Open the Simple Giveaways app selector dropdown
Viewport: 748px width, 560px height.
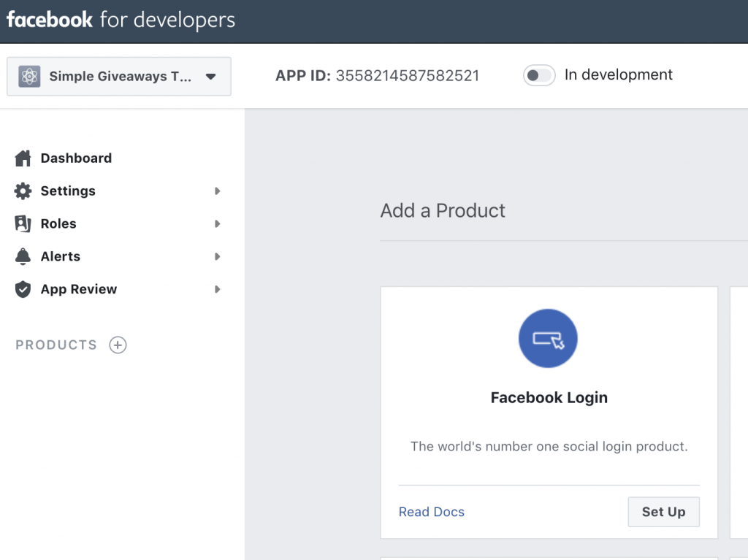119,77
